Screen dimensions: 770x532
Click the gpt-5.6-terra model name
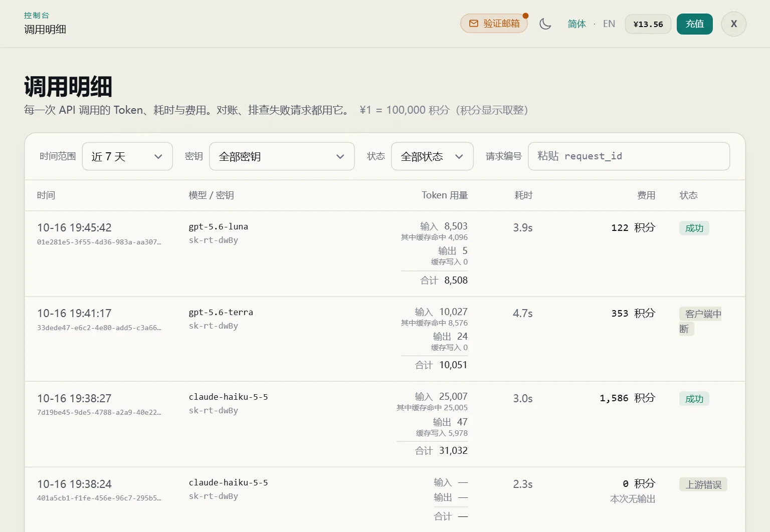[221, 312]
